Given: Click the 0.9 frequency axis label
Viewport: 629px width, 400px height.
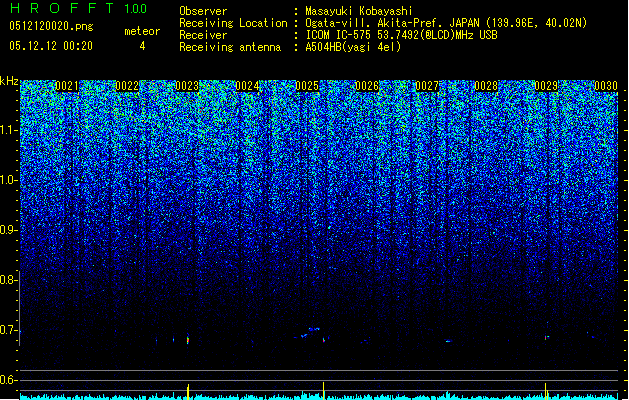Looking at the screenshot, I should pyautogui.click(x=8, y=230).
